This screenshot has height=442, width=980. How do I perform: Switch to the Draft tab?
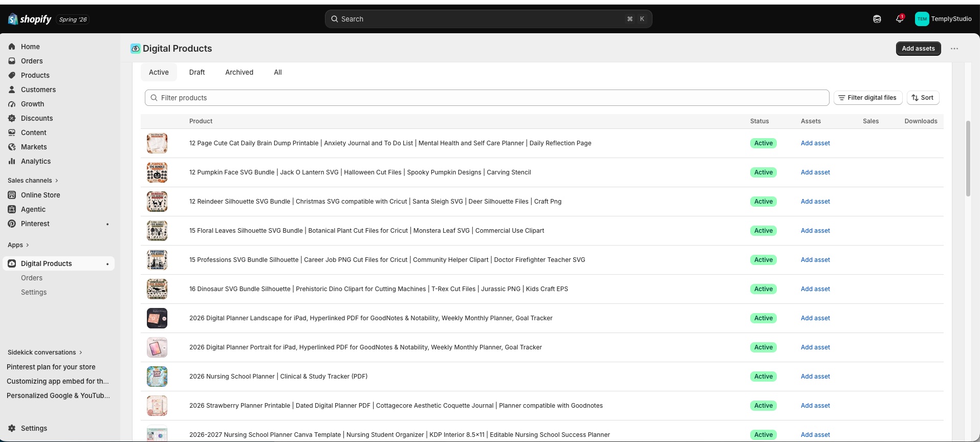pos(197,72)
